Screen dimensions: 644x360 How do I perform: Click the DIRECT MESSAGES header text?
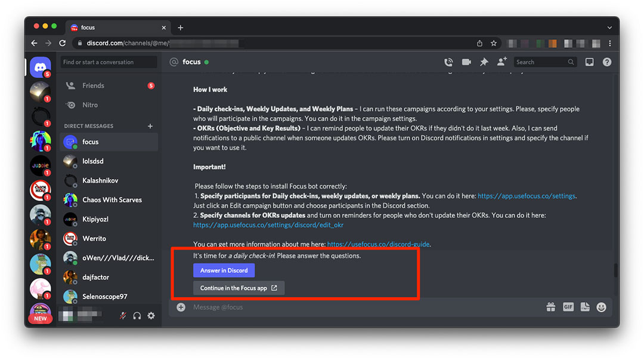89,126
